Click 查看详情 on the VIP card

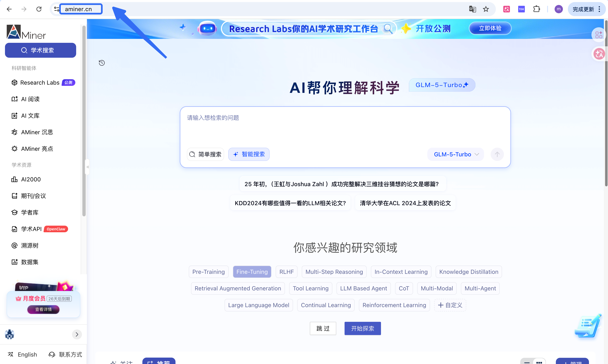tap(43, 309)
